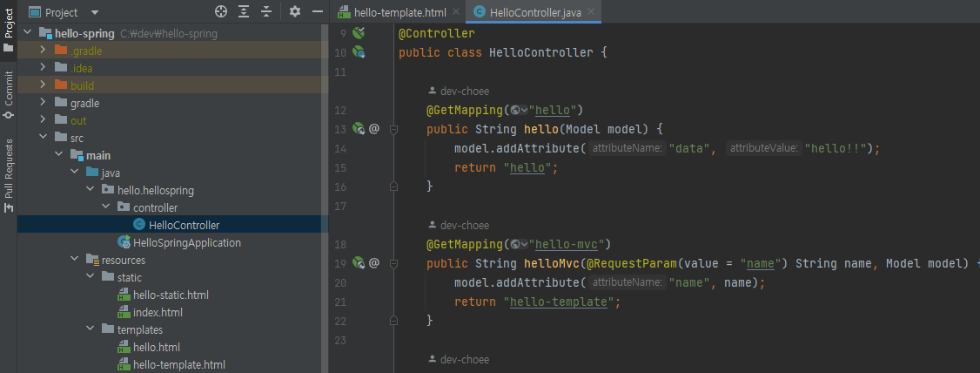Viewport: 980px width, 373px height.
Task: Collapse the resources folder
Action: [x=74, y=260]
